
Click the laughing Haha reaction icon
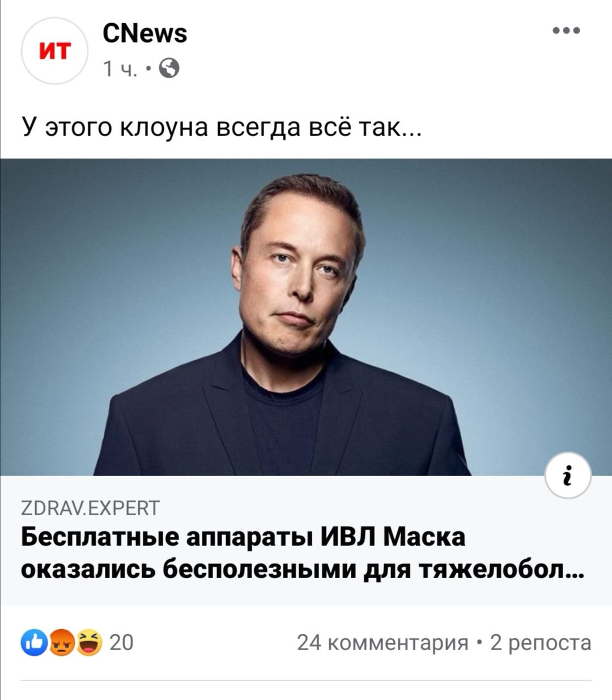[89, 643]
